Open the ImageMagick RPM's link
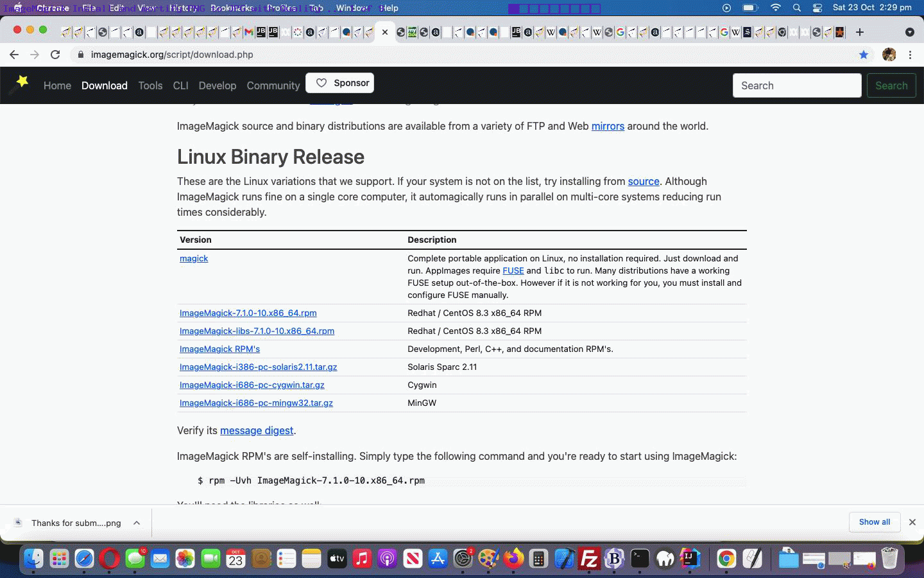 coord(219,349)
